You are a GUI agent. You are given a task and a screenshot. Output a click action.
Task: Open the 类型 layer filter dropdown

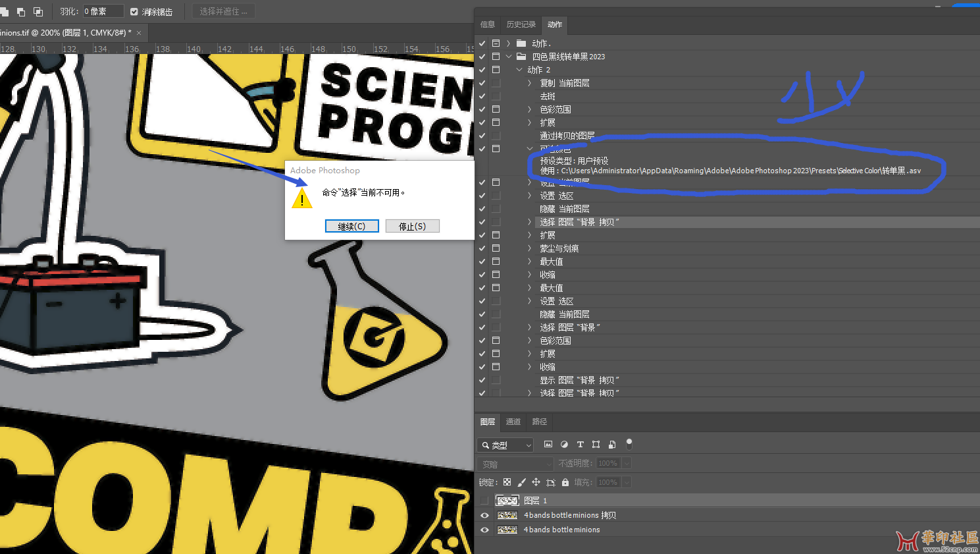pyautogui.click(x=505, y=445)
